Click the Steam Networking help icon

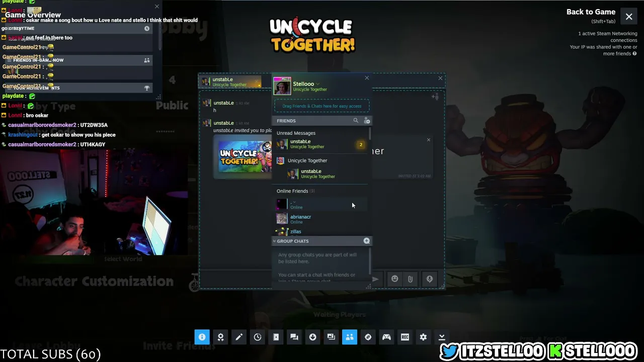click(x=634, y=54)
